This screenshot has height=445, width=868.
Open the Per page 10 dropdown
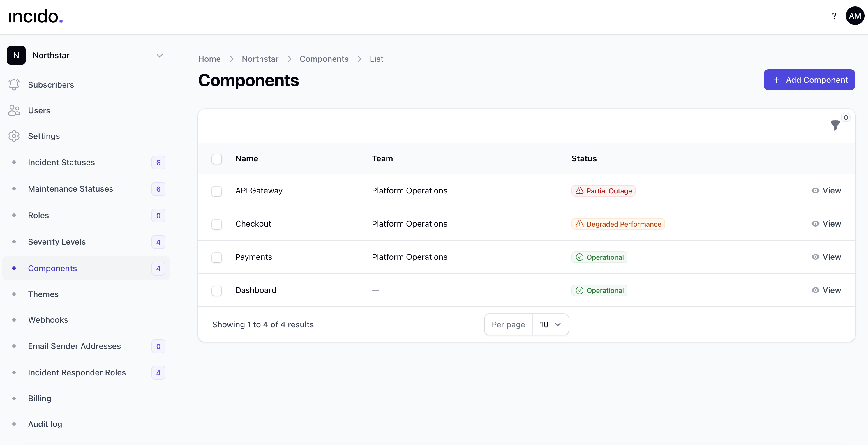tap(550, 324)
